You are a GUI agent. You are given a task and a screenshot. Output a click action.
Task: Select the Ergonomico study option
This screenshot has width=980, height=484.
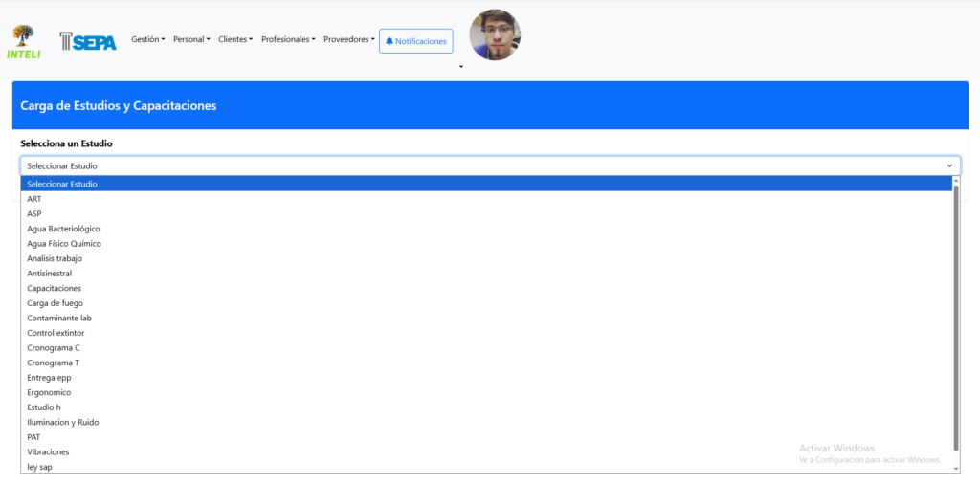click(x=49, y=392)
